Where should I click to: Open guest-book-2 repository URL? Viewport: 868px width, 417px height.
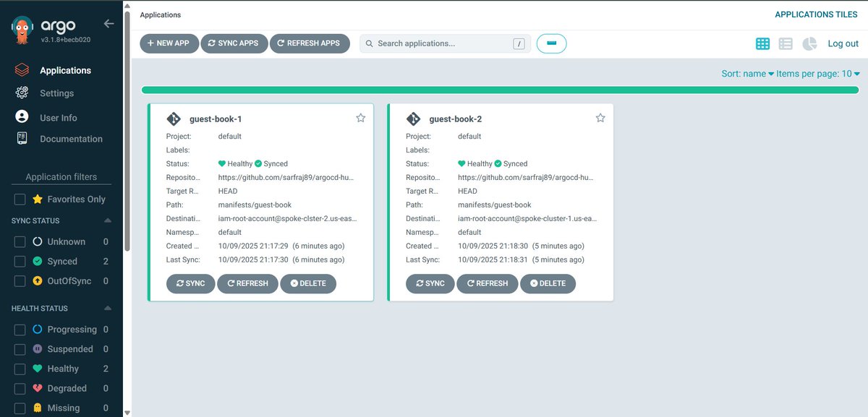pyautogui.click(x=526, y=177)
